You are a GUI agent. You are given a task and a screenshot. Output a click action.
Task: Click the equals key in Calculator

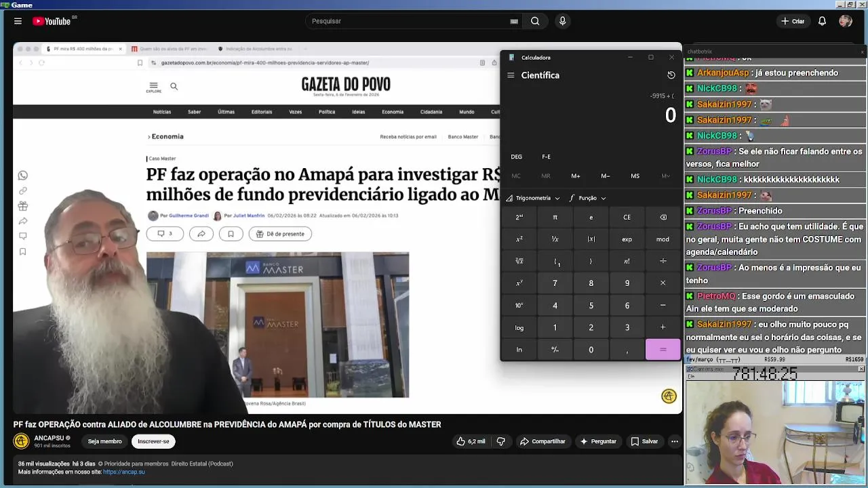pyautogui.click(x=663, y=350)
